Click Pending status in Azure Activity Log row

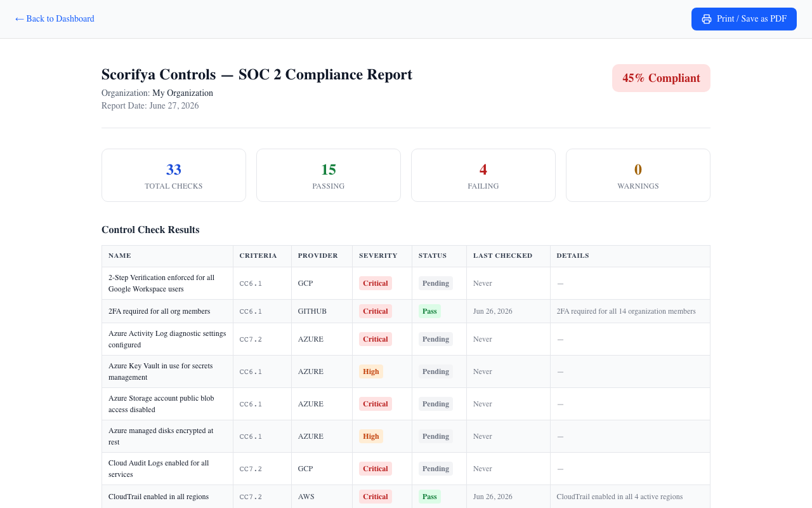[436, 339]
